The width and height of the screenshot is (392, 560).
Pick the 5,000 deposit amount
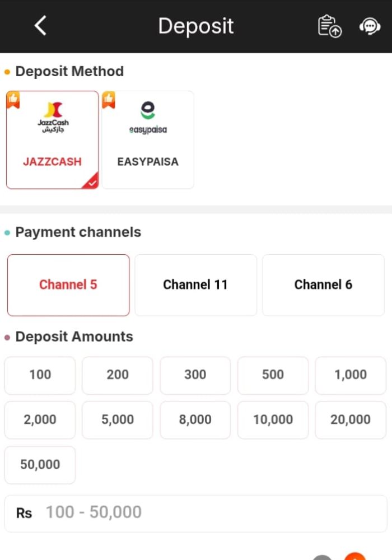coord(118,420)
